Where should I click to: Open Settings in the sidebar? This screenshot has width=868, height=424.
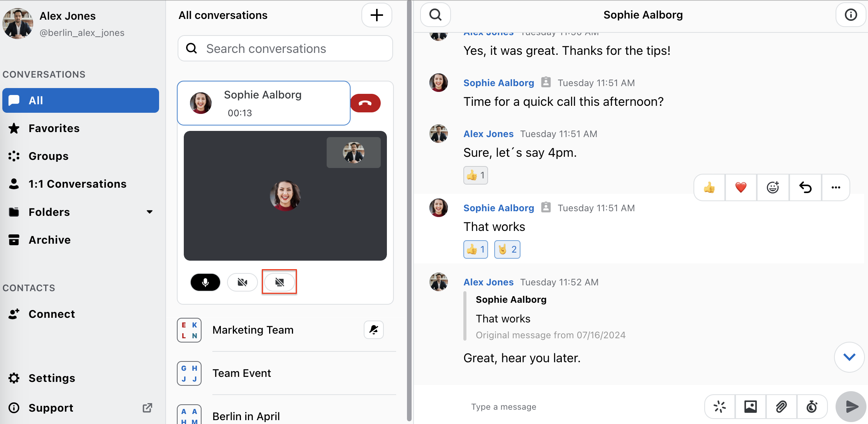click(x=81, y=378)
